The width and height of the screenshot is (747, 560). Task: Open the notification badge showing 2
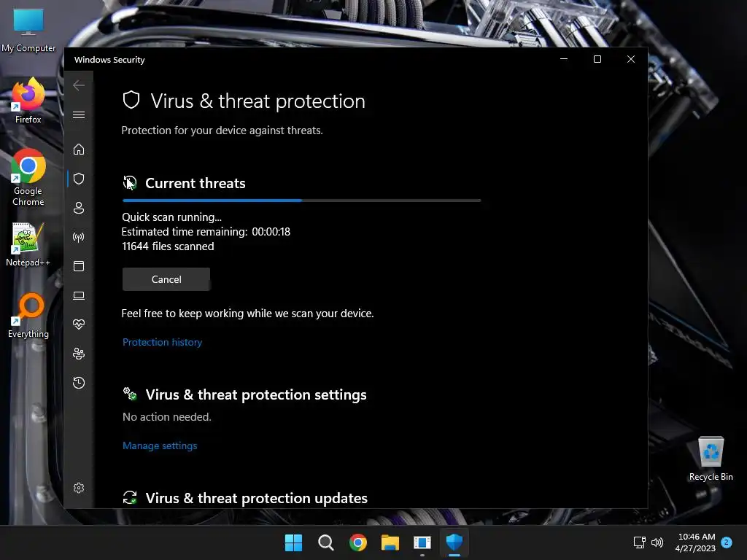tap(727, 542)
